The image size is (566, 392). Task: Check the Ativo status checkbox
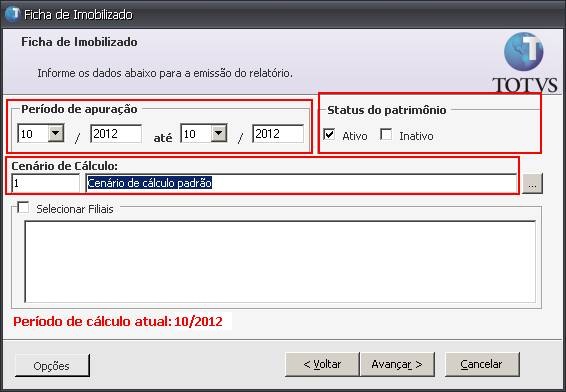pyautogui.click(x=329, y=135)
